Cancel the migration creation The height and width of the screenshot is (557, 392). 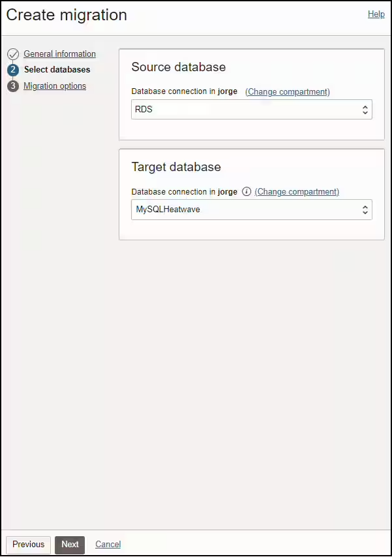[108, 544]
